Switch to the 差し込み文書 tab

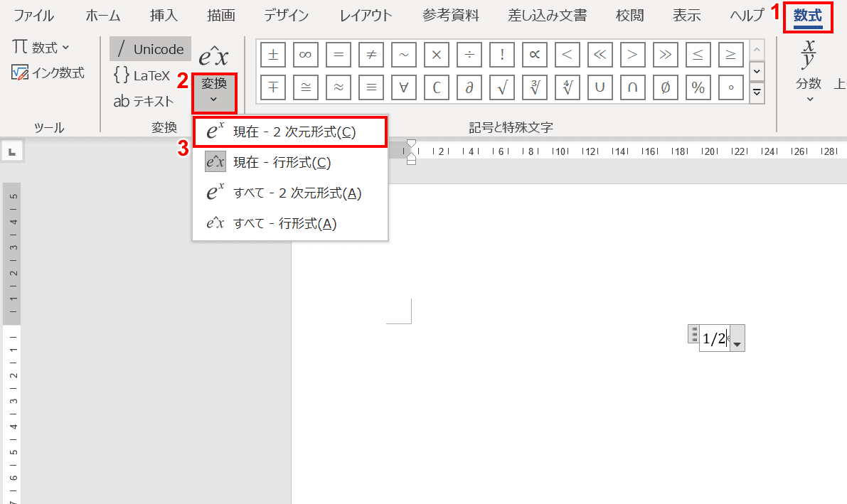pyautogui.click(x=547, y=15)
